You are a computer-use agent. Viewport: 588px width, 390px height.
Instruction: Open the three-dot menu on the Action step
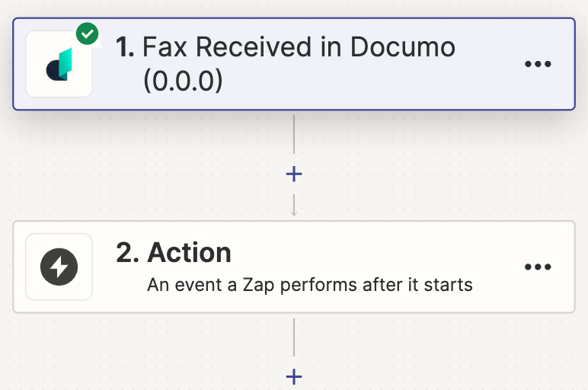538,267
